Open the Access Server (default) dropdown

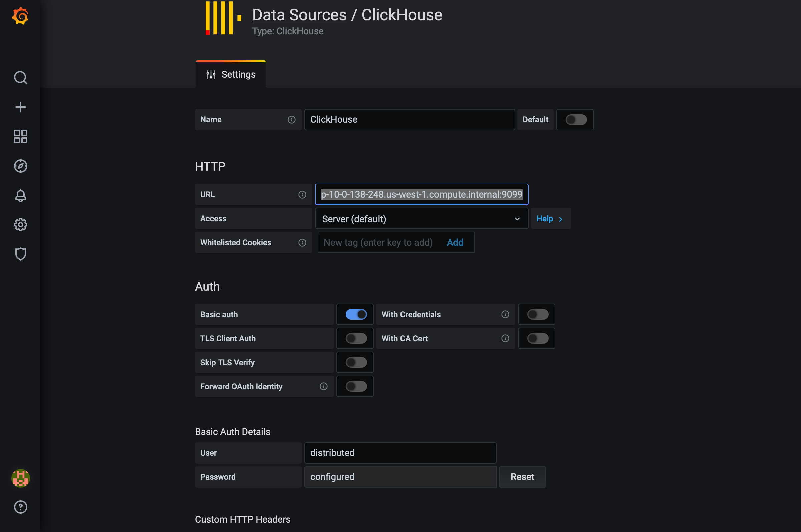point(421,219)
